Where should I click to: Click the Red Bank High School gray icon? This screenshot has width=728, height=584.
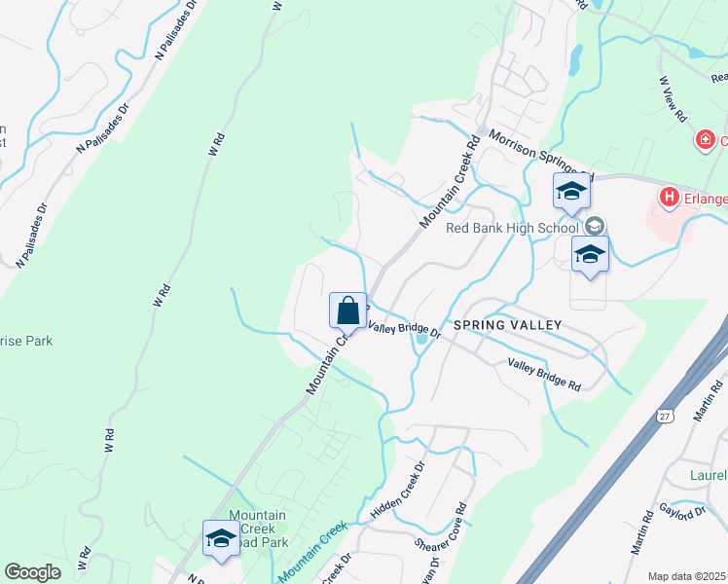595,227
